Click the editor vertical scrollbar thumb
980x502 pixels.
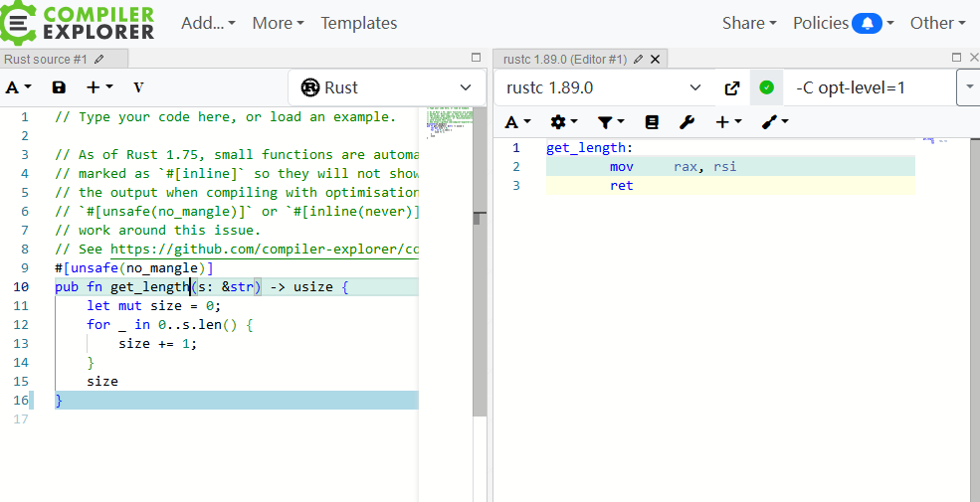[480, 219]
